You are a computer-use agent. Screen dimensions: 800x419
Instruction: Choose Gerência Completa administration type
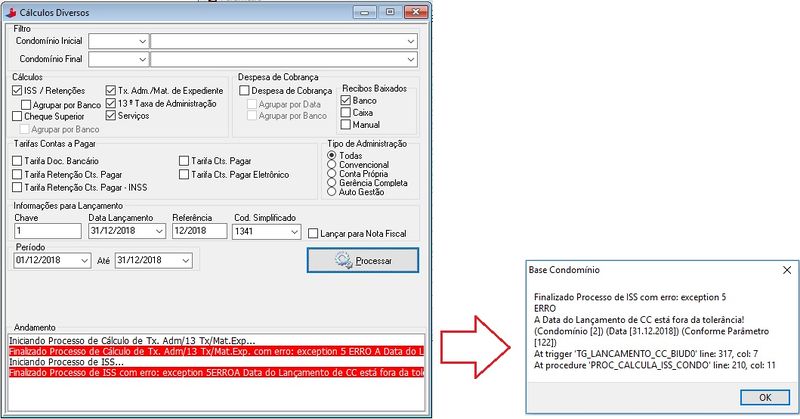(x=332, y=183)
